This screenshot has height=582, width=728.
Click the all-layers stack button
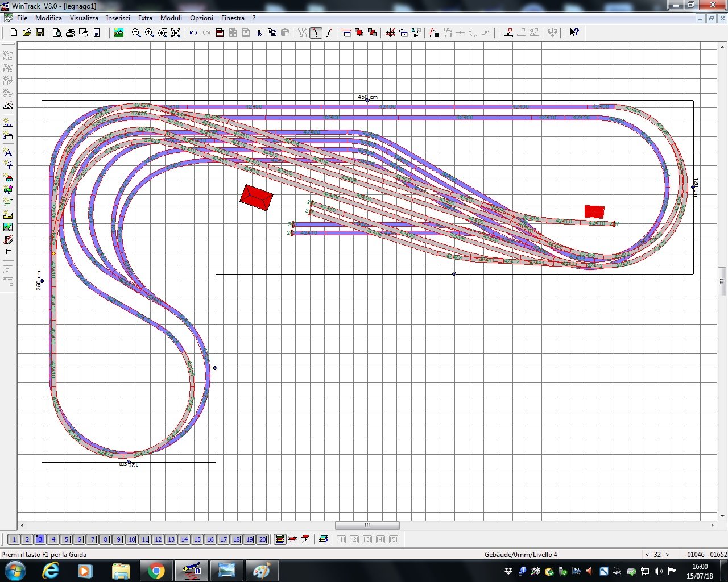click(279, 539)
